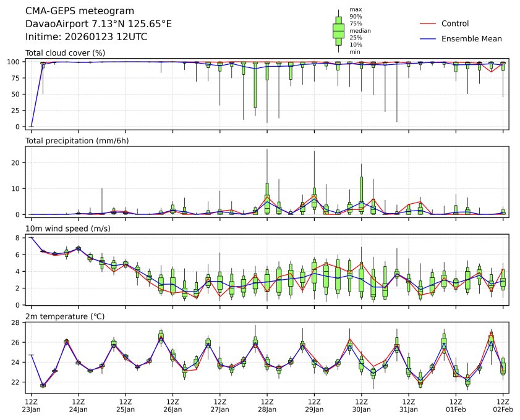Click the blue Ensemble Mean legend line

428,38
